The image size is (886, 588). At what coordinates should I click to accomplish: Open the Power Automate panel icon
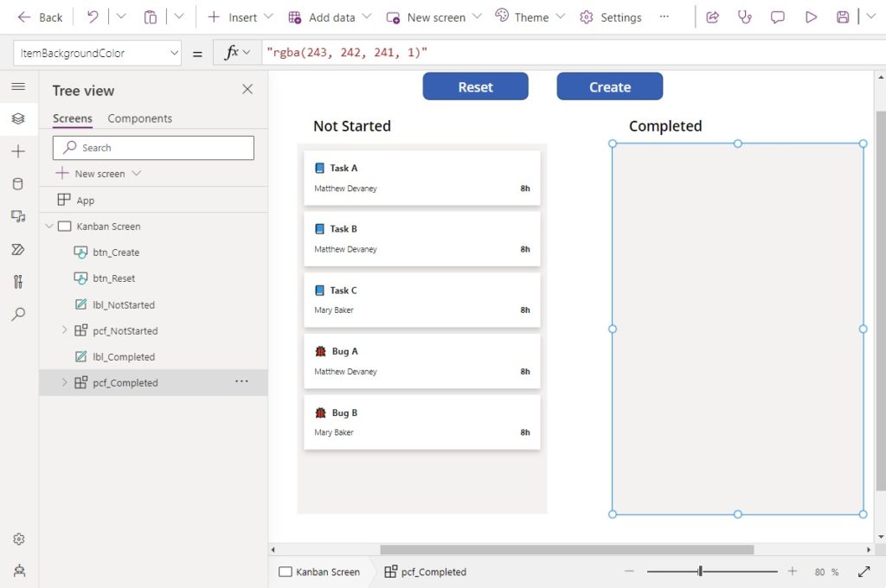18,249
